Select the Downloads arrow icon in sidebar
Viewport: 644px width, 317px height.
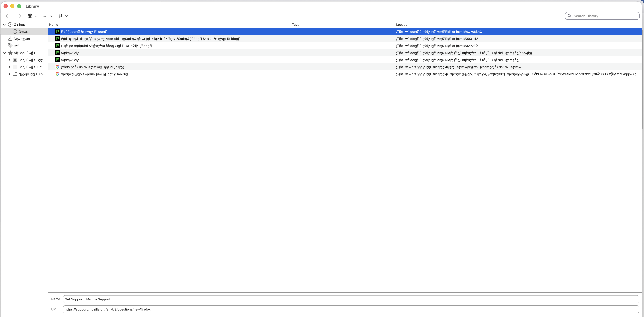10,39
